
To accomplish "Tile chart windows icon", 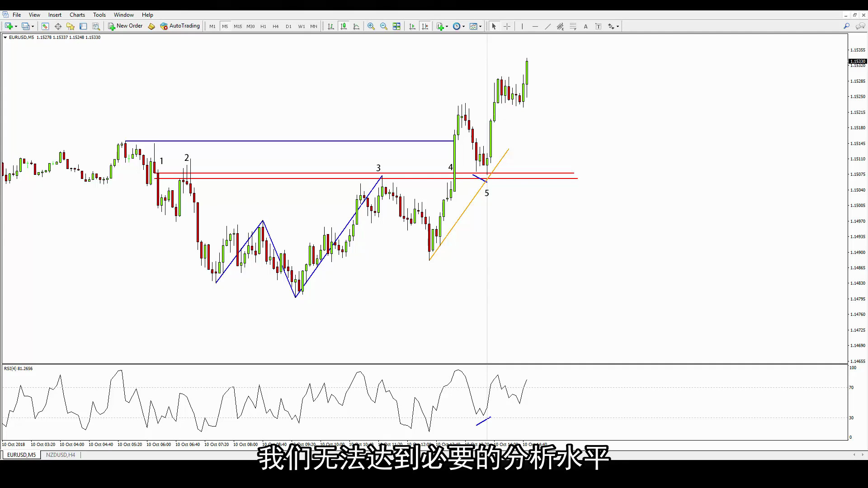I will point(396,26).
